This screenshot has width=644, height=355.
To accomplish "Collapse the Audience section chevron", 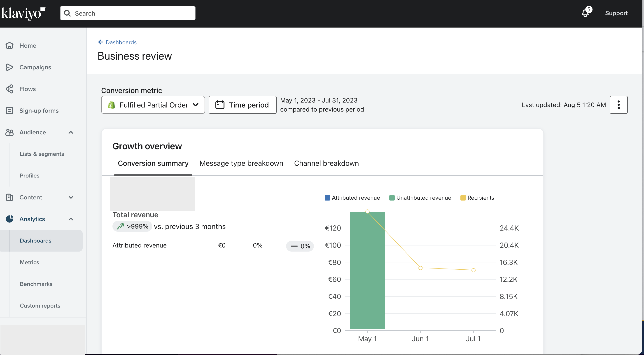I will coord(71,132).
